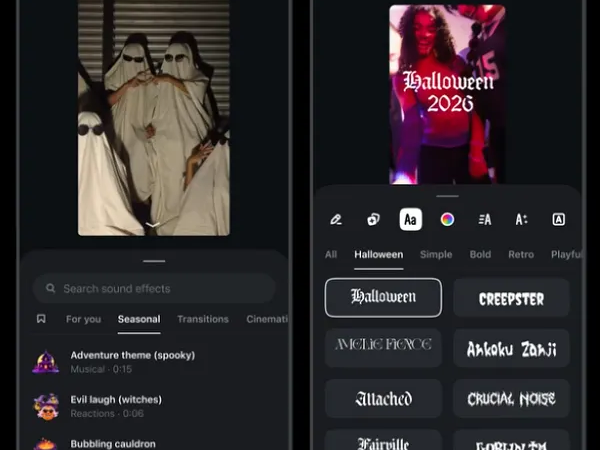Tap the text alignment icon
600x450 pixels.
484,220
